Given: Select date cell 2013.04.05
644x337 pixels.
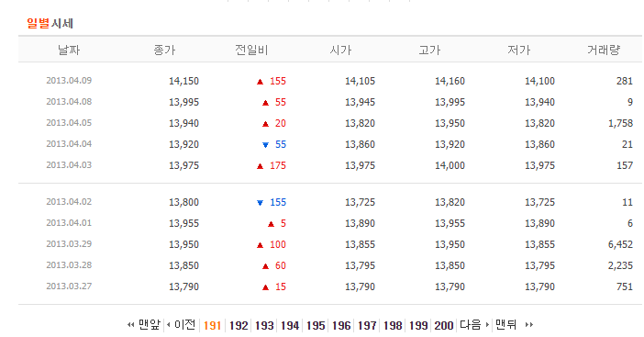Looking at the screenshot, I should [69, 122].
